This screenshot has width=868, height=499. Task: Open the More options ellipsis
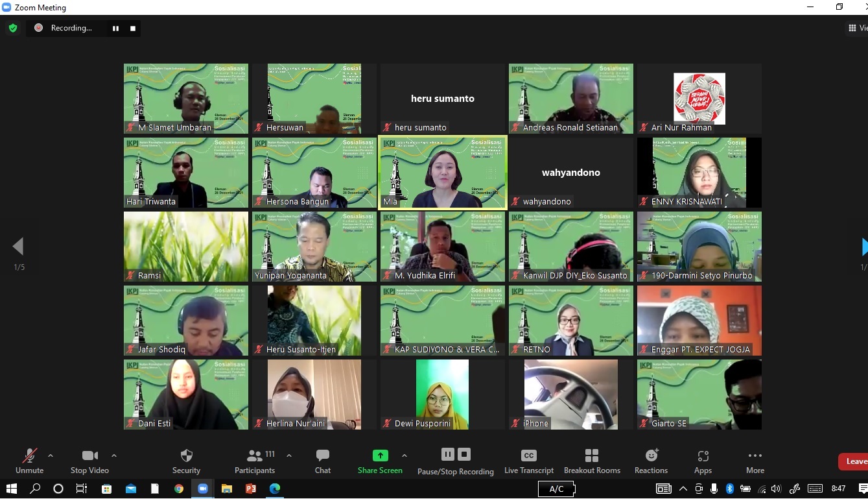[755, 456]
